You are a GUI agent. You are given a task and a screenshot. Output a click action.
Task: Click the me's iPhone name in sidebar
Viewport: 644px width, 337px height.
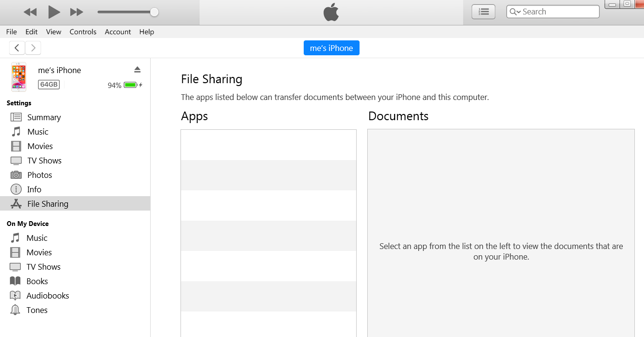[60, 70]
